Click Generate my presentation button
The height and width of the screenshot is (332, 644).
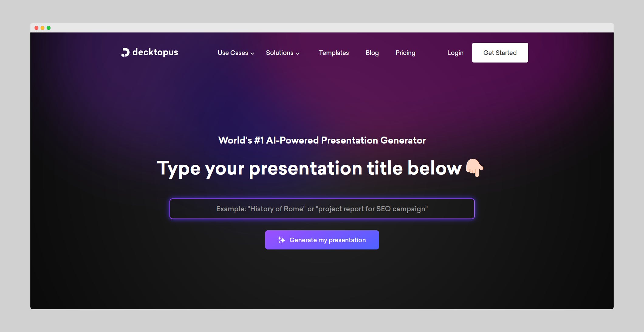click(327, 240)
